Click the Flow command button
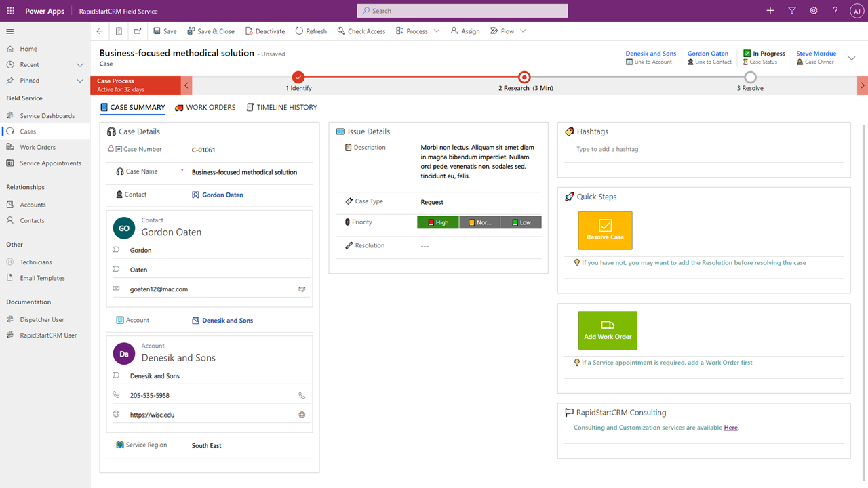This screenshot has height=488, width=868. (x=502, y=31)
